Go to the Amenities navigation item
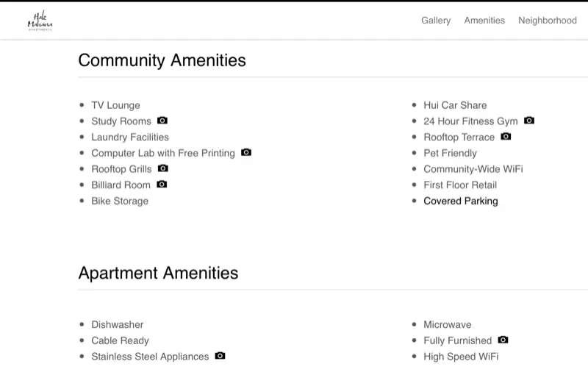Image resolution: width=588 pixels, height=386 pixels. click(484, 21)
